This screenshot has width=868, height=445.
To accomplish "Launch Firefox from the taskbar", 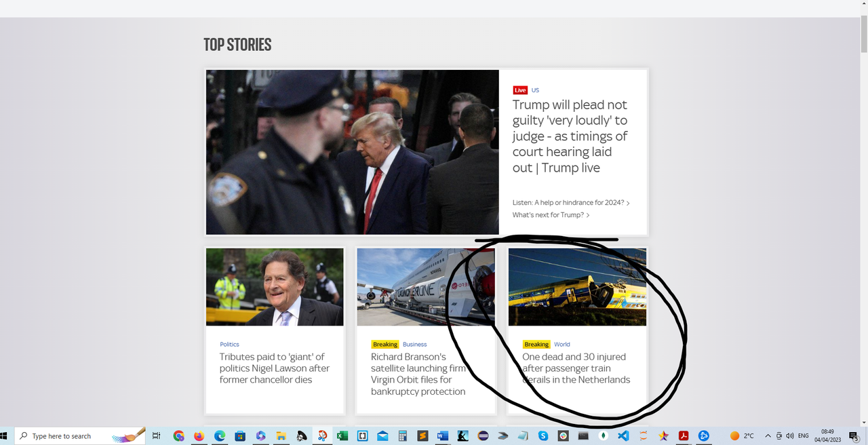I will point(199,436).
